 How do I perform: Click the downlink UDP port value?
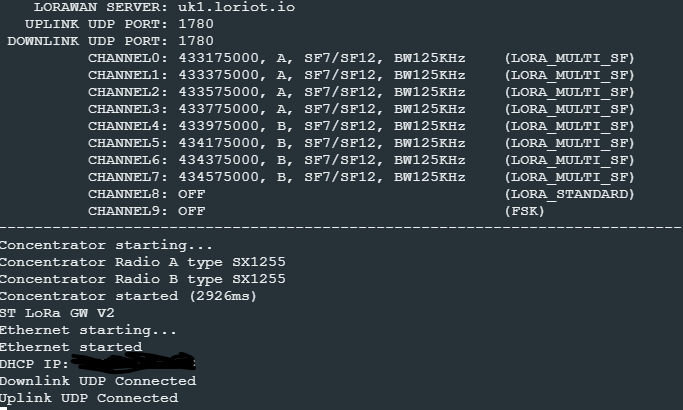(195, 41)
